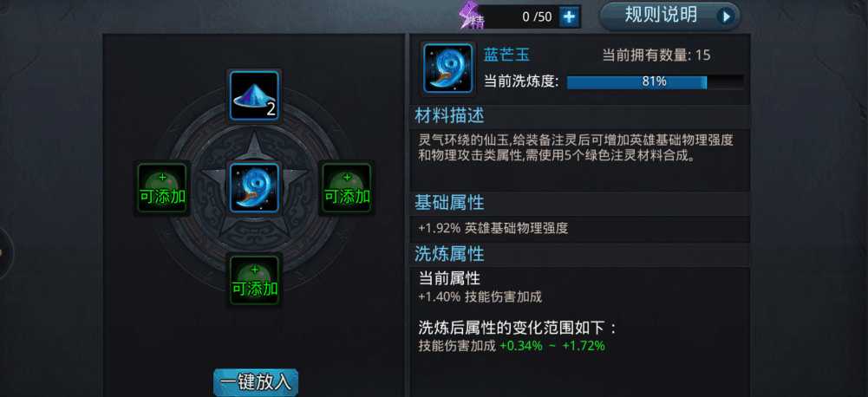Viewport: 868px width, 397px height.
Task: Click the 蓝芒玉 item name
Action: point(506,55)
